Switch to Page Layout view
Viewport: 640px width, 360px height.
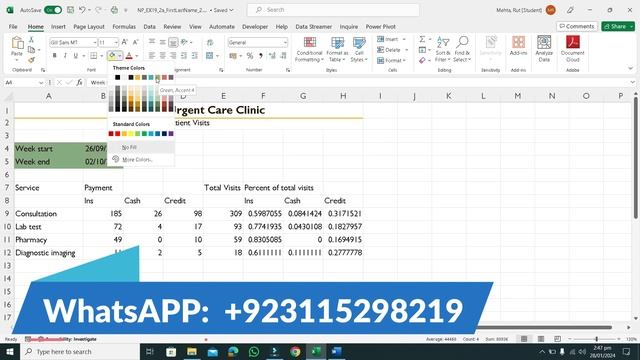click(541, 339)
